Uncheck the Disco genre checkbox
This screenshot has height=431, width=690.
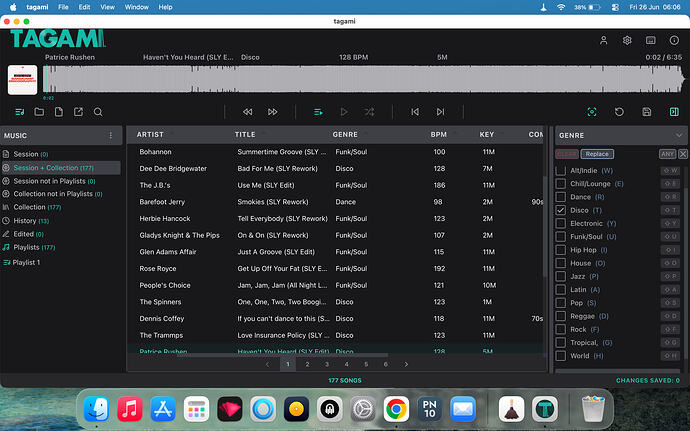coord(561,210)
